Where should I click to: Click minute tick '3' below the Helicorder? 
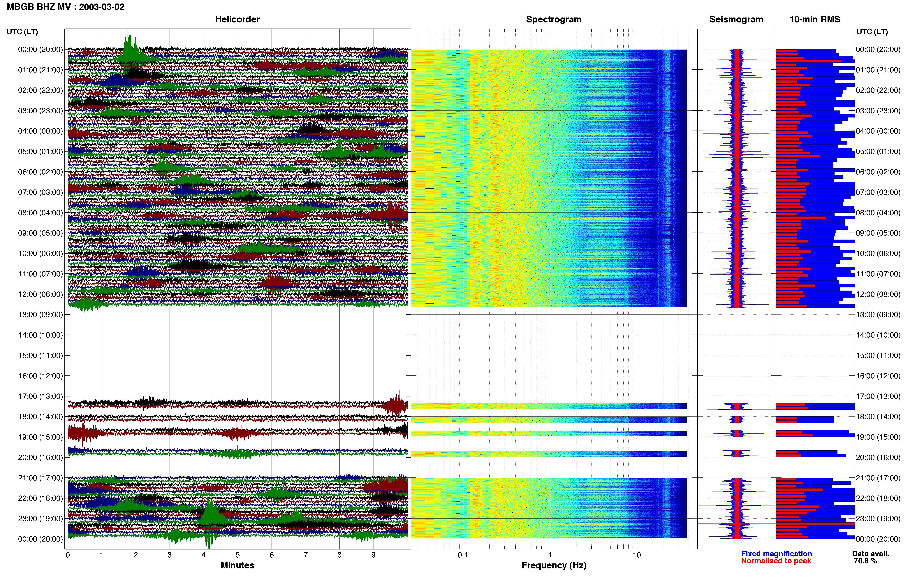pos(170,555)
